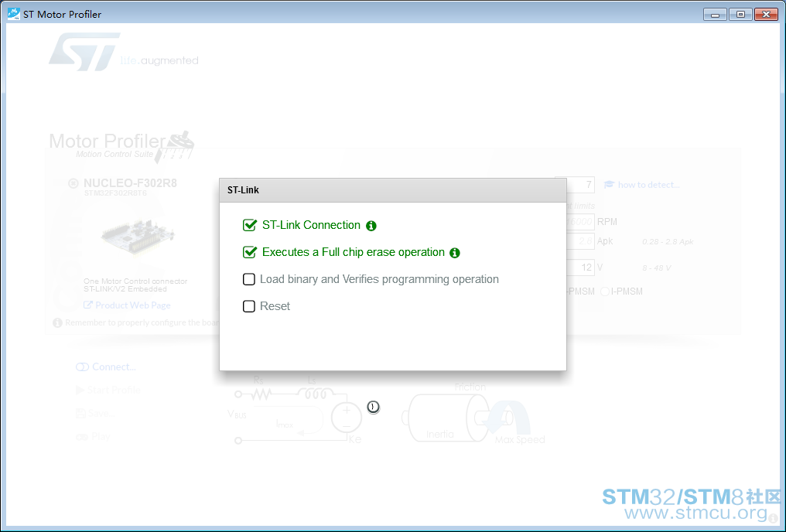Click the pole pairs input field showing 7
The height and width of the screenshot is (532, 786).
point(580,185)
